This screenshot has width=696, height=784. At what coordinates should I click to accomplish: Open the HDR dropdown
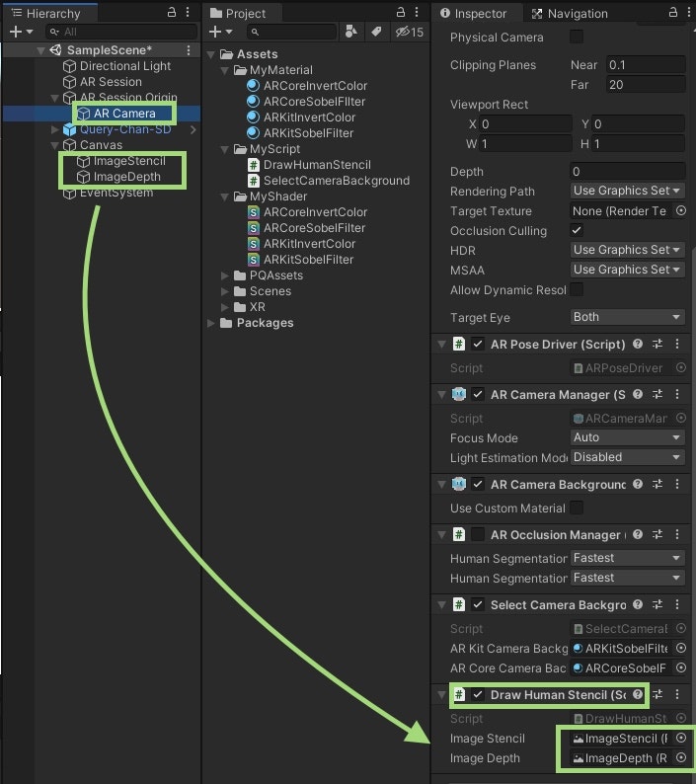[627, 250]
